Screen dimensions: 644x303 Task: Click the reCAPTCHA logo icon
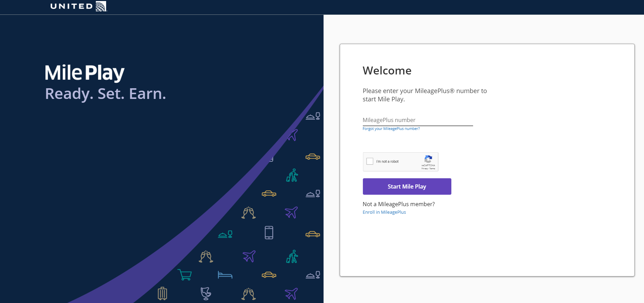coord(428,159)
